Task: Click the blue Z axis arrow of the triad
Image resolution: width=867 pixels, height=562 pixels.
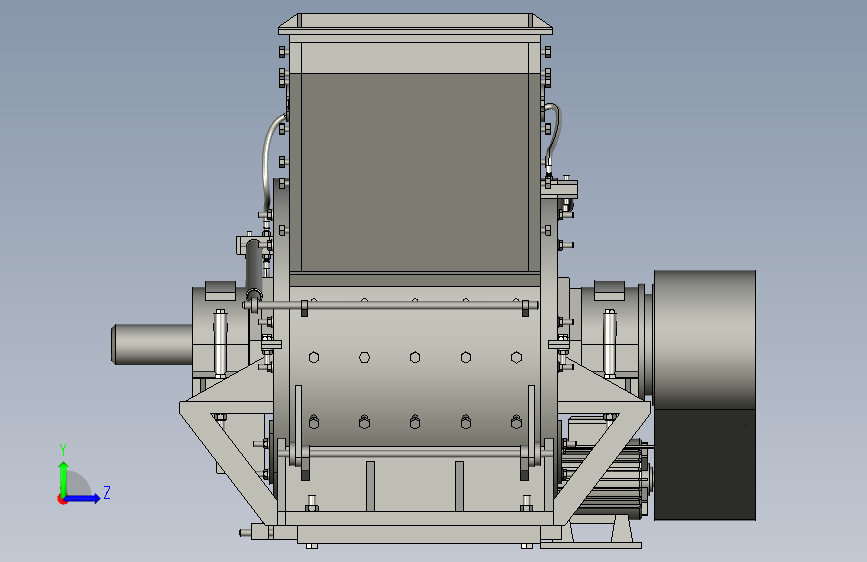Action: (x=84, y=498)
